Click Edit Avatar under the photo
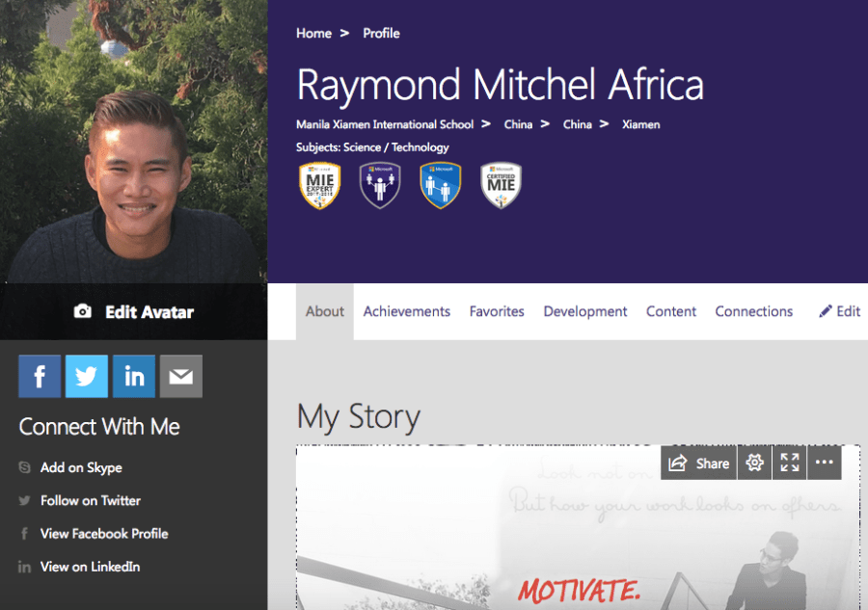Viewport: 868px width, 610px height. [134, 312]
